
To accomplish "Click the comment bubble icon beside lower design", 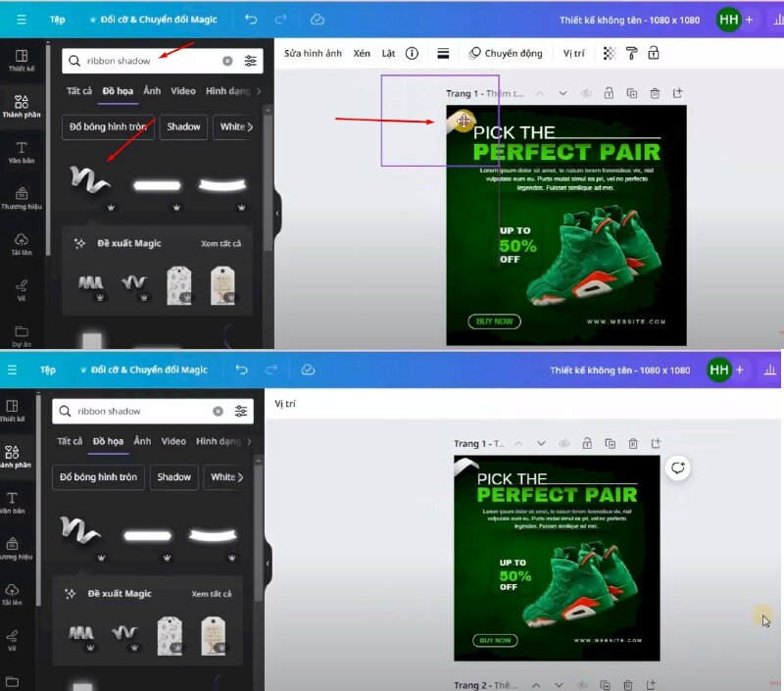I will coord(677,469).
